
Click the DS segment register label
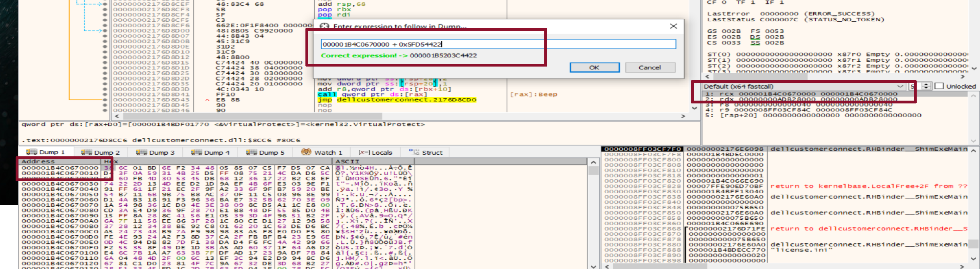coord(755,37)
